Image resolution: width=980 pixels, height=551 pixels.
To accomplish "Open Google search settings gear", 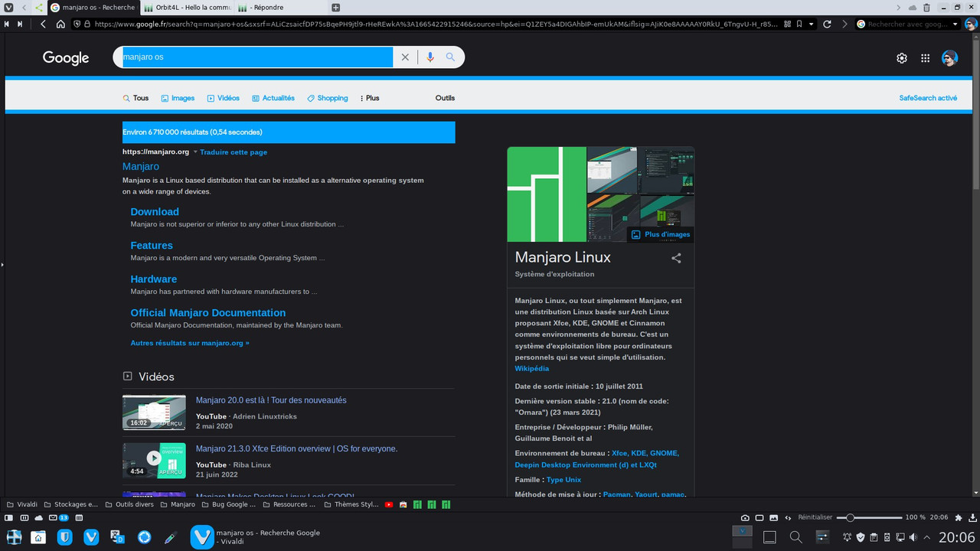I will pos(902,57).
